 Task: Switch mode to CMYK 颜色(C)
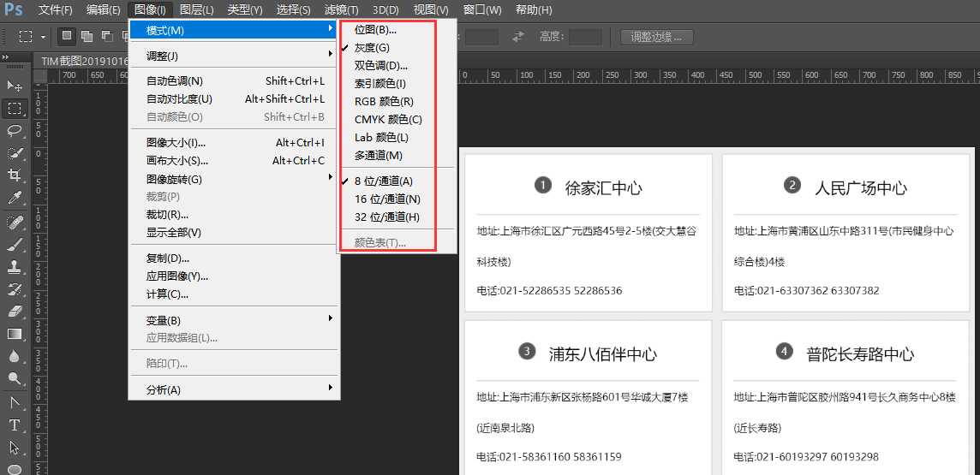click(387, 119)
